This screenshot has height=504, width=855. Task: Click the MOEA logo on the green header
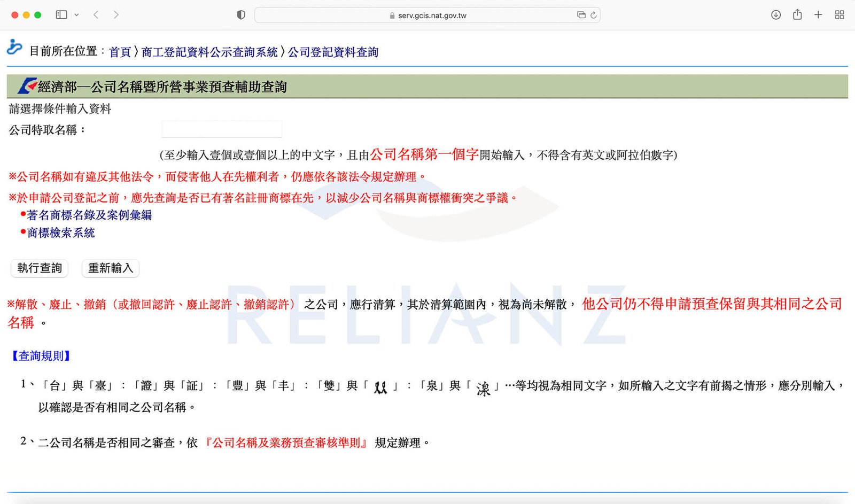coord(27,86)
